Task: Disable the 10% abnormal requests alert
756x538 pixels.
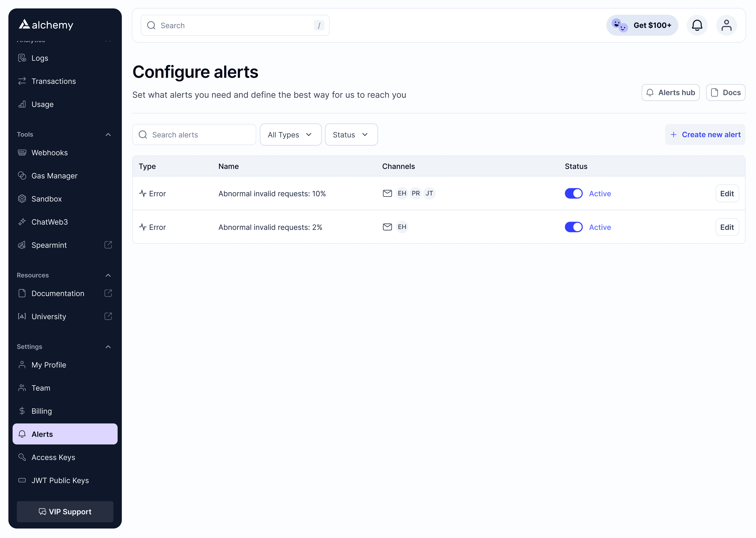Action: 574,193
